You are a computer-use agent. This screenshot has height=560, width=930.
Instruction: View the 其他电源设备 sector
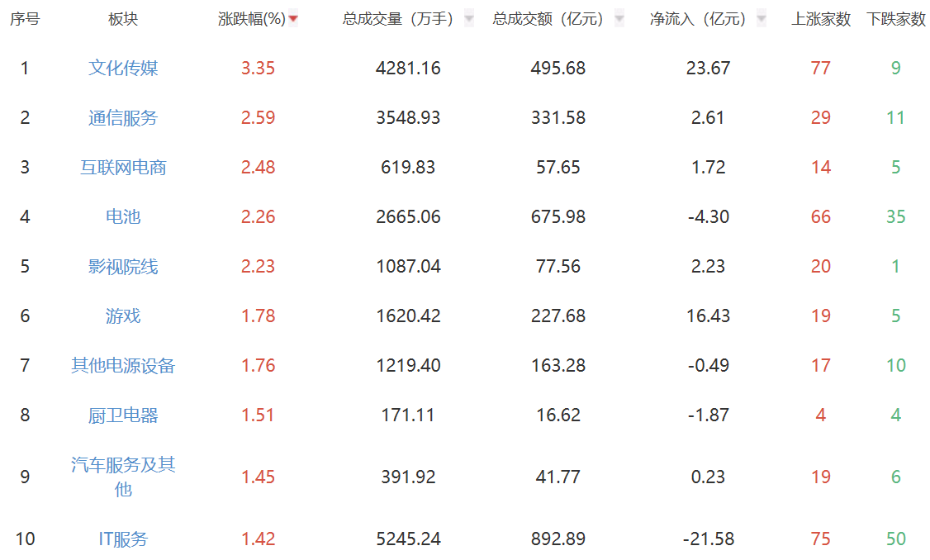[123, 365]
